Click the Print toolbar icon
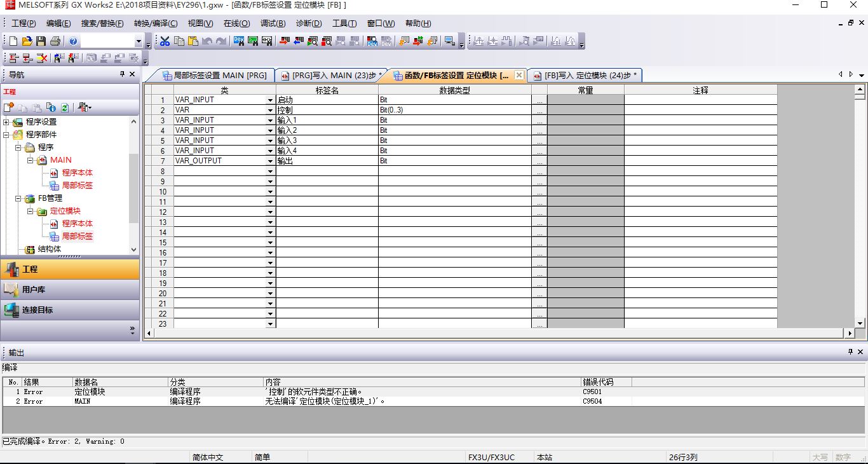 pyautogui.click(x=55, y=41)
